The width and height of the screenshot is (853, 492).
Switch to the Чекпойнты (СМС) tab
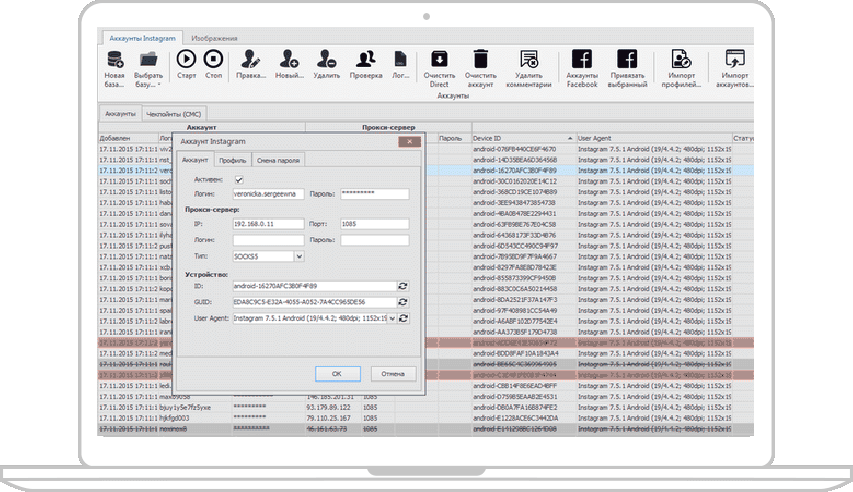tap(173, 114)
